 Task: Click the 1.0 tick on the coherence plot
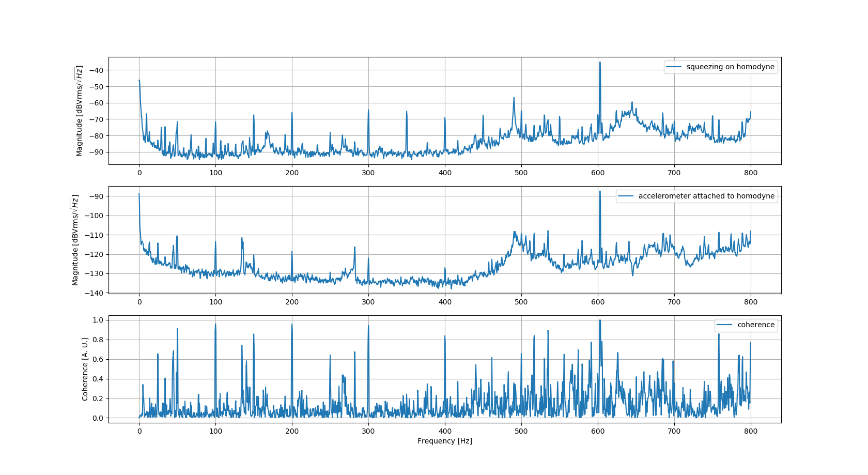(x=98, y=320)
